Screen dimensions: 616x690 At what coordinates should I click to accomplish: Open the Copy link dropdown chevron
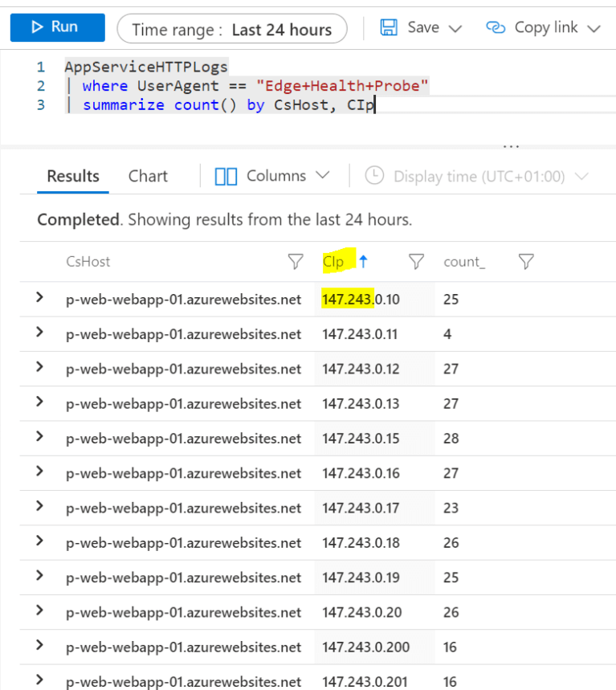pyautogui.click(x=595, y=27)
